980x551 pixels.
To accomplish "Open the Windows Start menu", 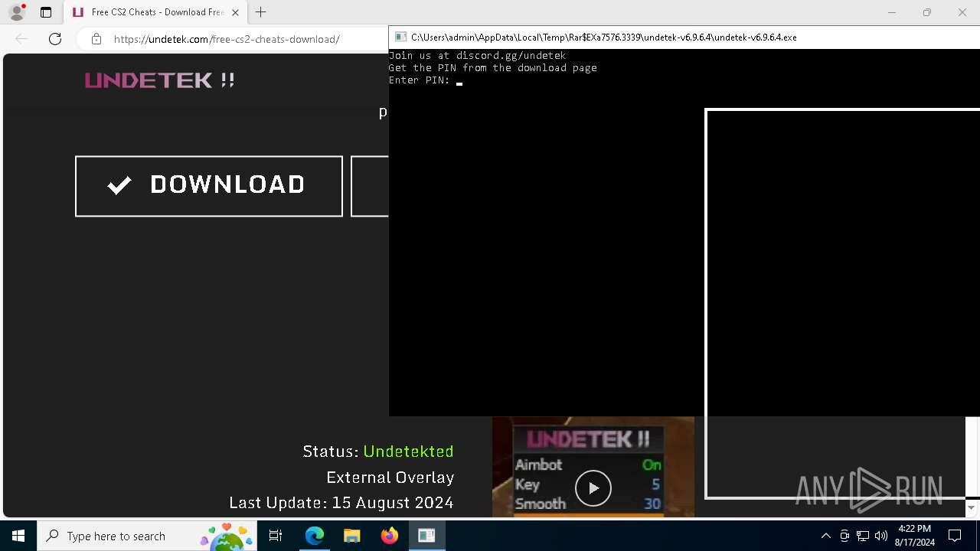I will 18,536.
